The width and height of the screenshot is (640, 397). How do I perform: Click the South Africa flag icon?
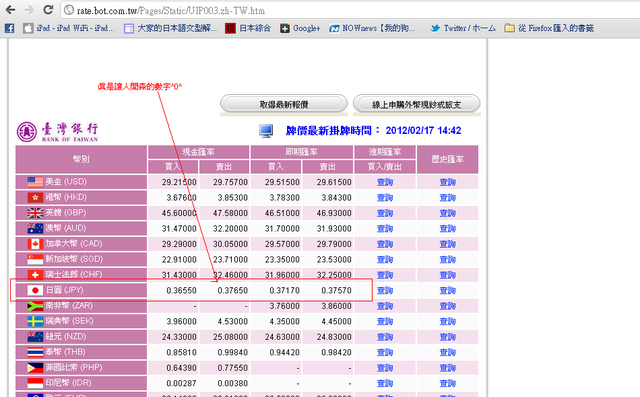(x=35, y=306)
